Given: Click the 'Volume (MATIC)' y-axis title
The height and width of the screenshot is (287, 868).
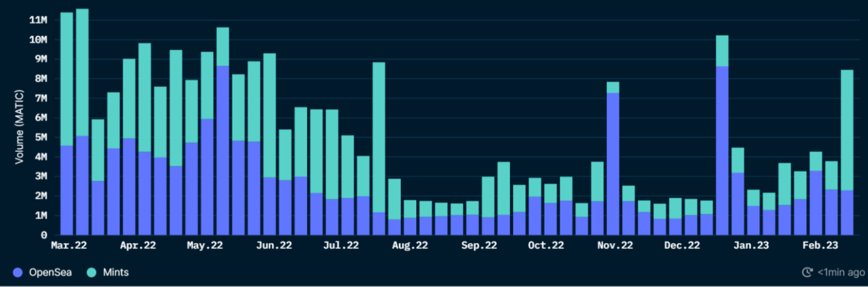Looking at the screenshot, I should click(19, 126).
